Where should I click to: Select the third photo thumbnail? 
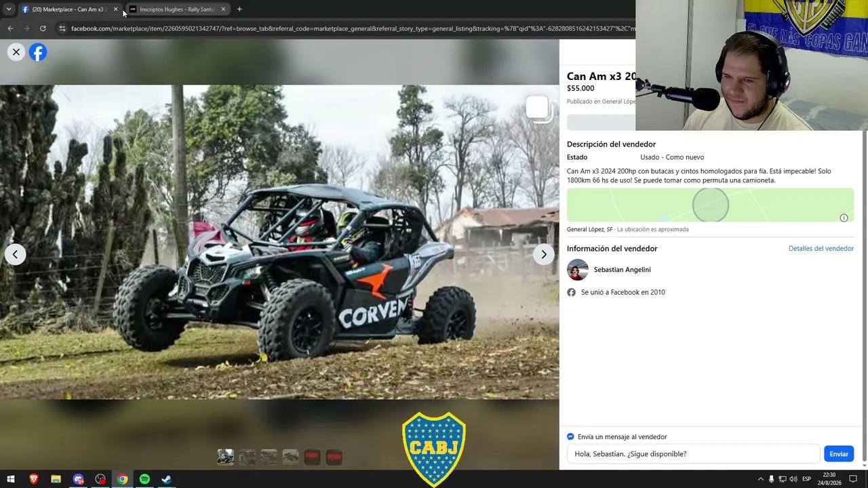coord(269,457)
